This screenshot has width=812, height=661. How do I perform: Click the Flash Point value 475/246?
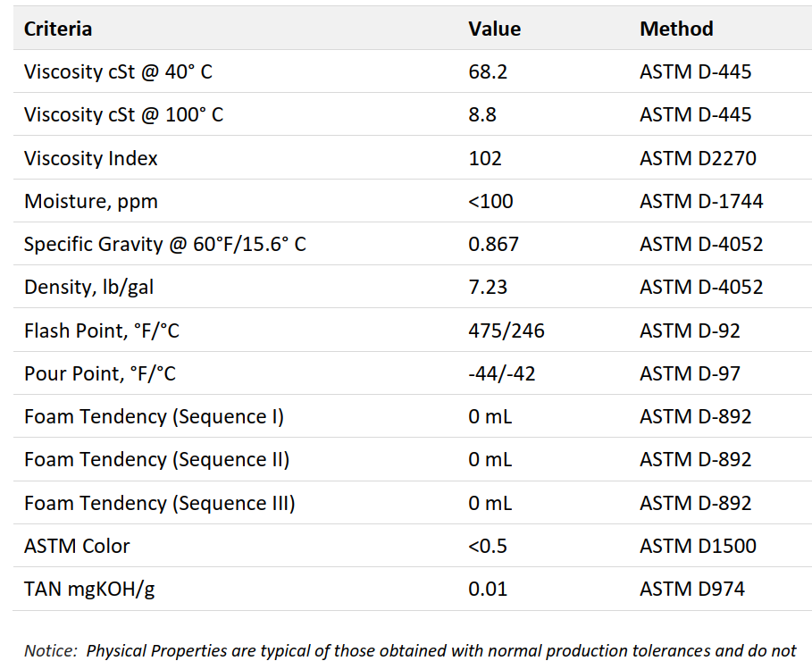pos(506,331)
